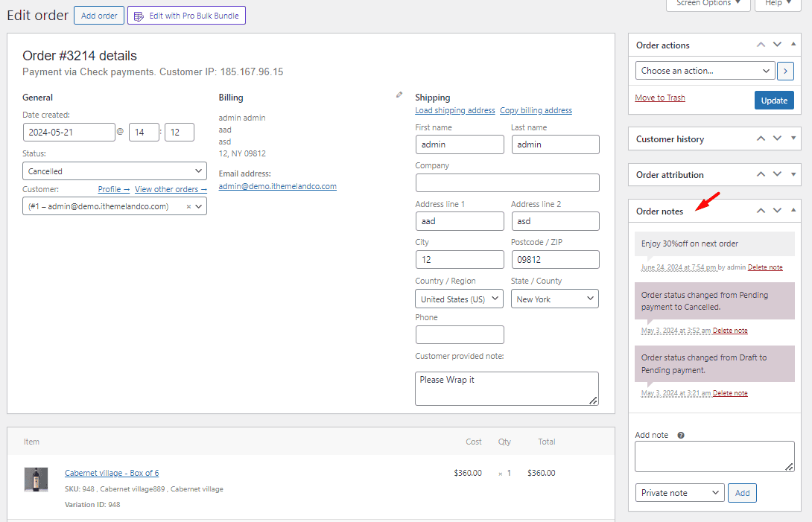Click the down-arrow icon on Order actions panel
The width and height of the screenshot is (812, 522).
pyautogui.click(x=777, y=45)
